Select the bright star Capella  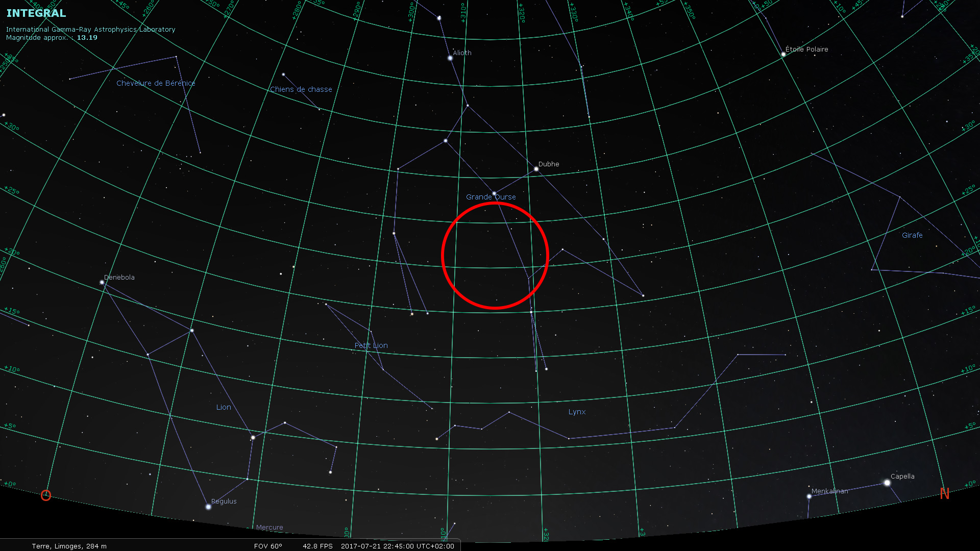tap(887, 483)
